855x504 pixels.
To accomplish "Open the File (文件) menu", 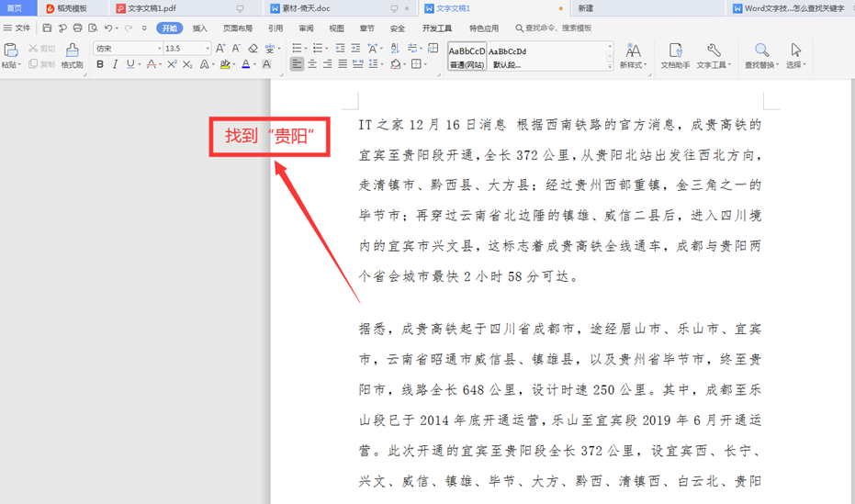I will pos(17,28).
